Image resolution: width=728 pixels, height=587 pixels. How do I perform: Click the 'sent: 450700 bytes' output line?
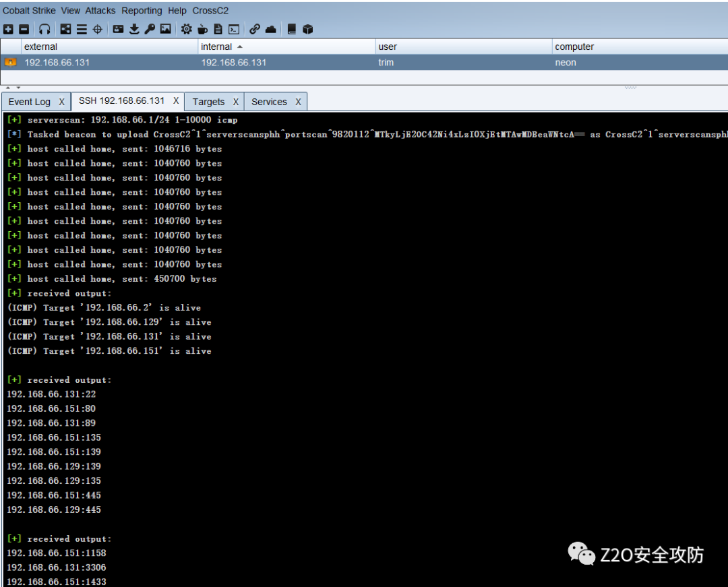pyautogui.click(x=111, y=278)
